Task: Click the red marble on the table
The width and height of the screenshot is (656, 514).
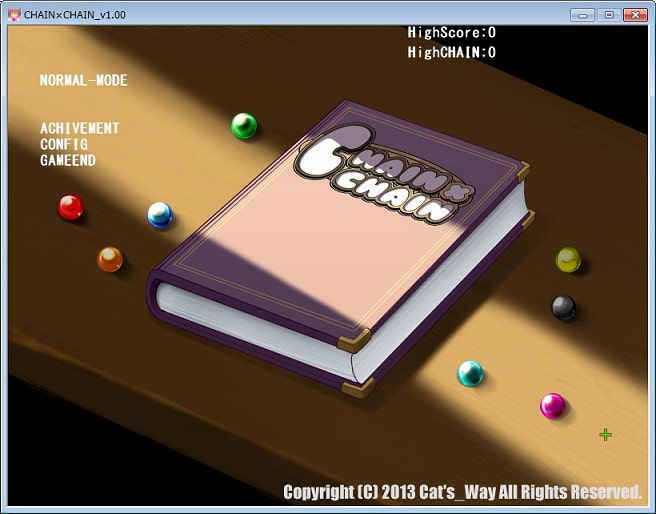Action: pyautogui.click(x=70, y=207)
